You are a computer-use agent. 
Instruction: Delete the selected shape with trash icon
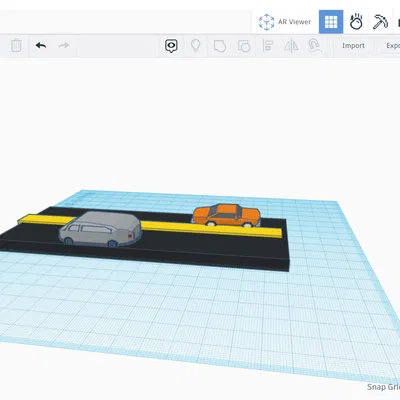16,46
